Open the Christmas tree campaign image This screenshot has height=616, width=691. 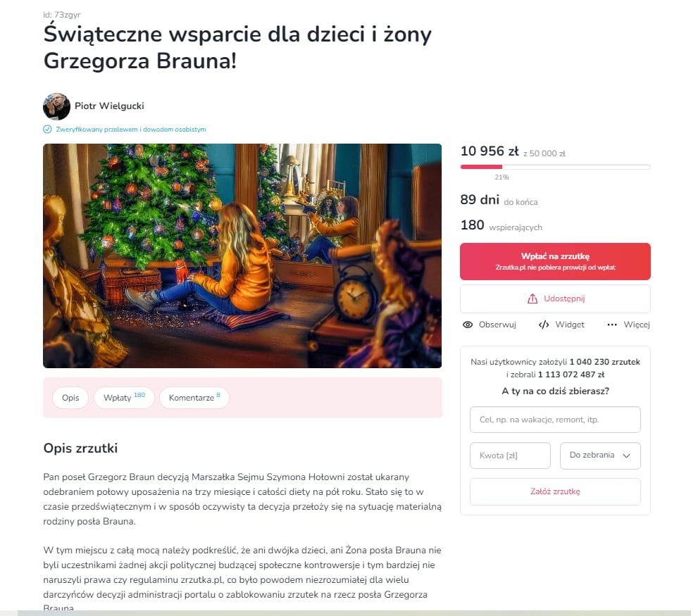coord(242,256)
